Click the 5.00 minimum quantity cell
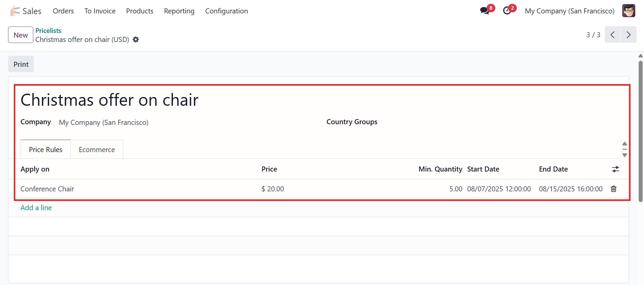 coord(456,189)
